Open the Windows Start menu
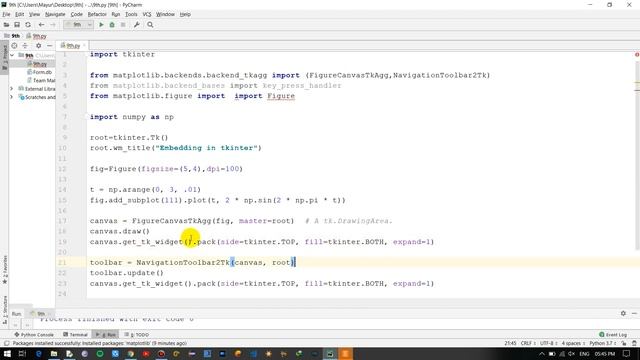Screen dimensions: 640x360 [7, 354]
